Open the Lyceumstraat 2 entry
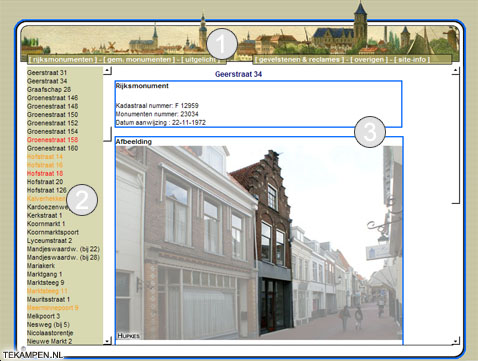Screen dimensions: 478x361 tap(49, 241)
